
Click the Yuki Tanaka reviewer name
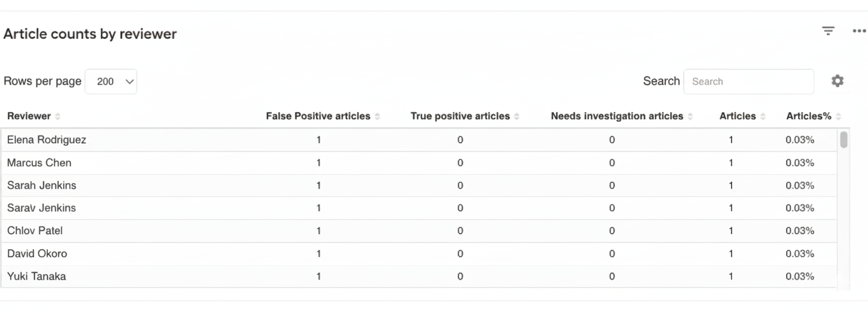point(36,276)
